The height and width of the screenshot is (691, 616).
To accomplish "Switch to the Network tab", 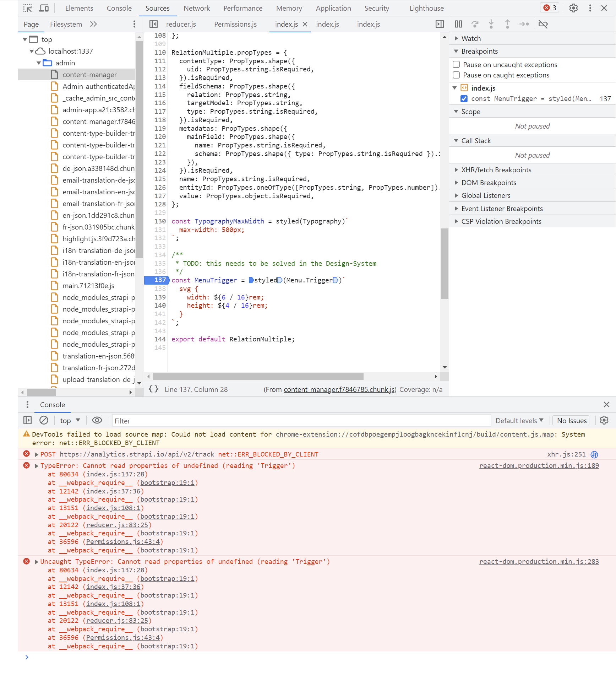I will click(196, 8).
